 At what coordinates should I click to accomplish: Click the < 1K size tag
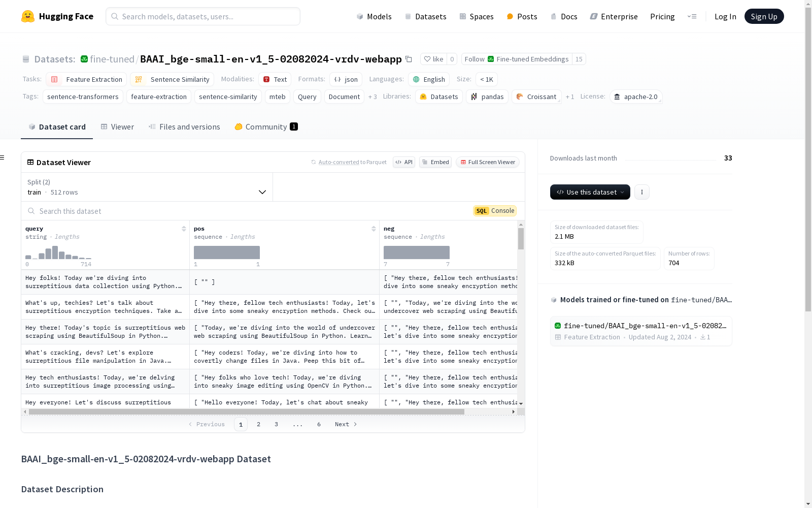[x=487, y=79]
